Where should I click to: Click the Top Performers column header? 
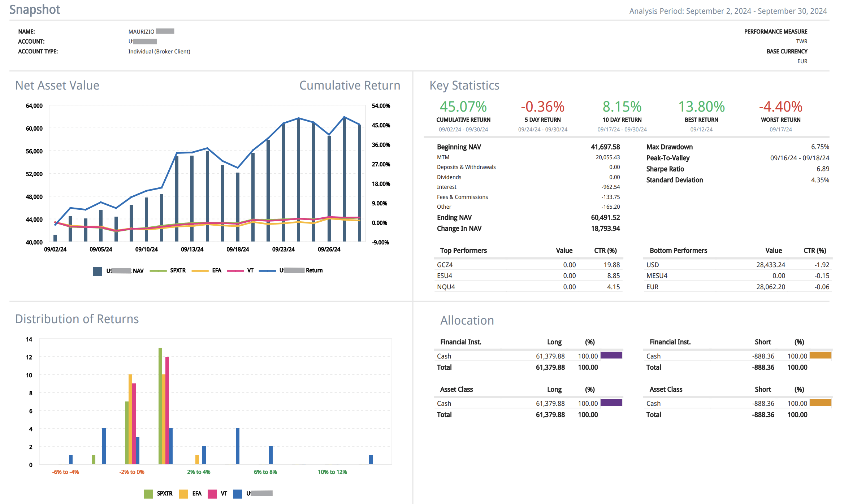[x=463, y=251]
